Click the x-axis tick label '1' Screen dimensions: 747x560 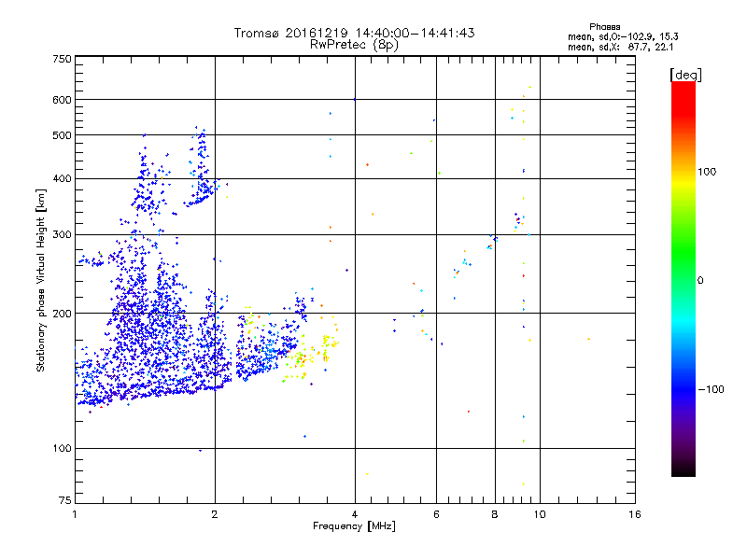(75, 514)
